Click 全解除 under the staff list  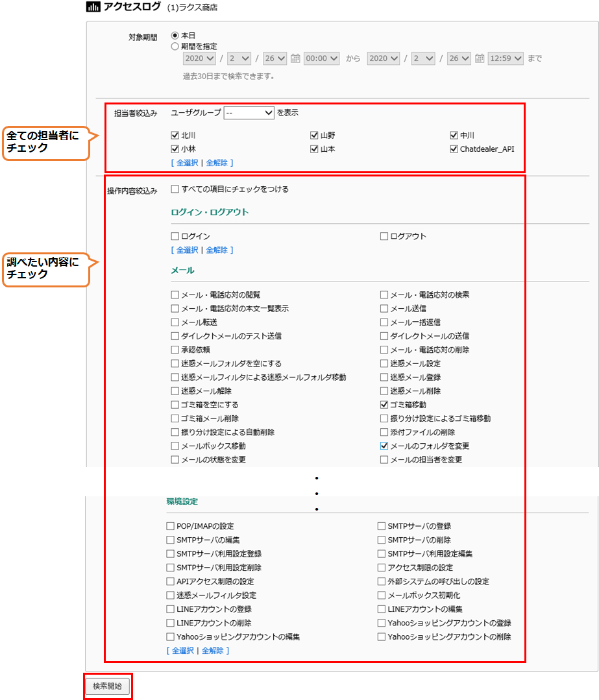pos(217,163)
